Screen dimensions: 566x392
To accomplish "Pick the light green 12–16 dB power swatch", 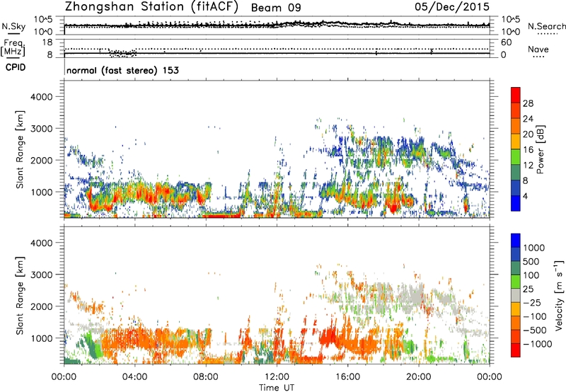I will [516, 156].
